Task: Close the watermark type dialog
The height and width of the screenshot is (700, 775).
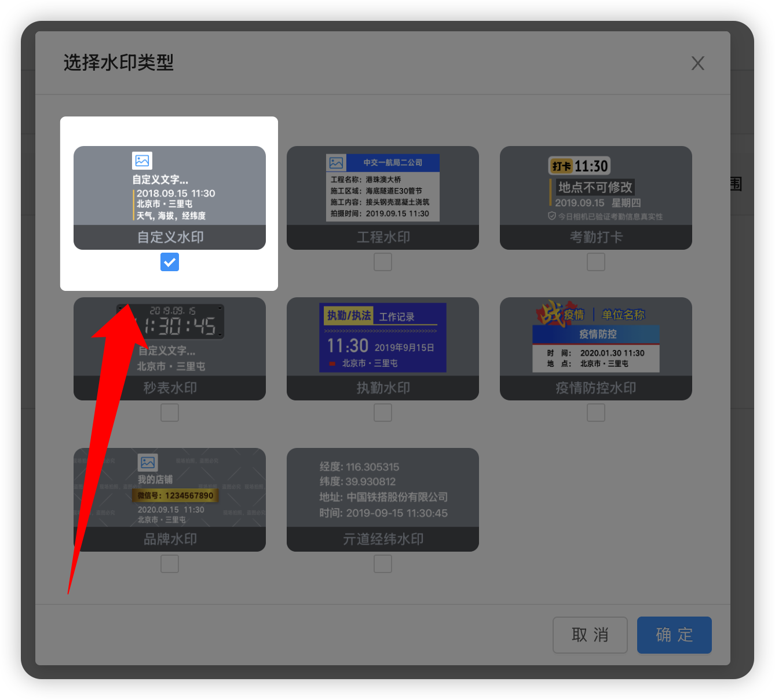Action: click(697, 63)
